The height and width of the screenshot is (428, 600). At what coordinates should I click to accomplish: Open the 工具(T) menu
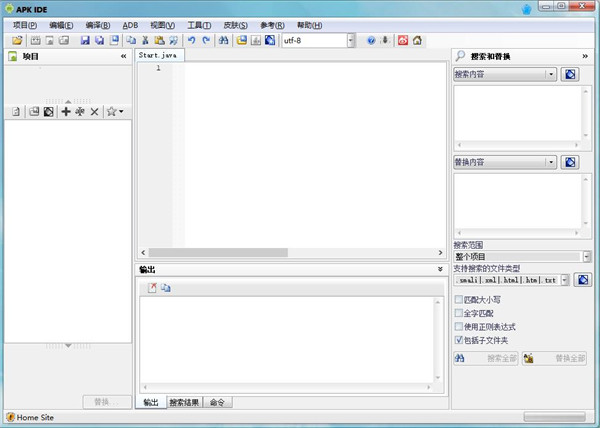tap(199, 25)
